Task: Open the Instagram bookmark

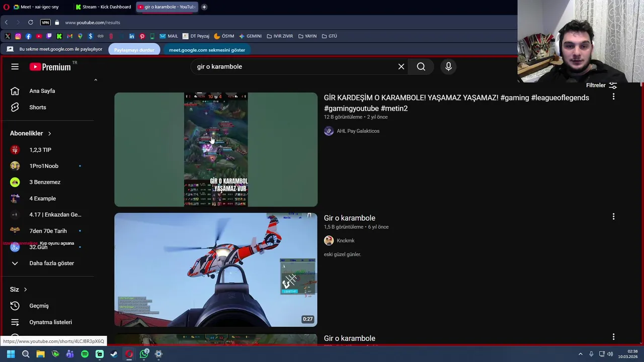Action: click(18, 36)
